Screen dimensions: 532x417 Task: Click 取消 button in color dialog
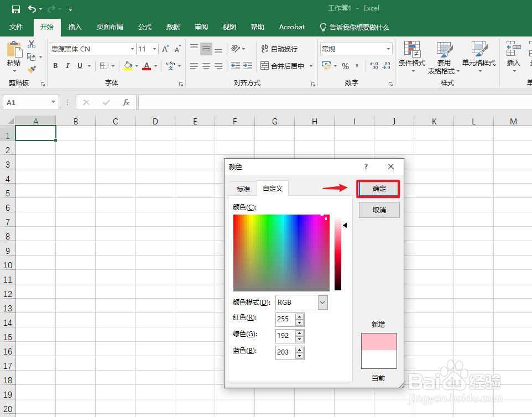pyautogui.click(x=379, y=210)
